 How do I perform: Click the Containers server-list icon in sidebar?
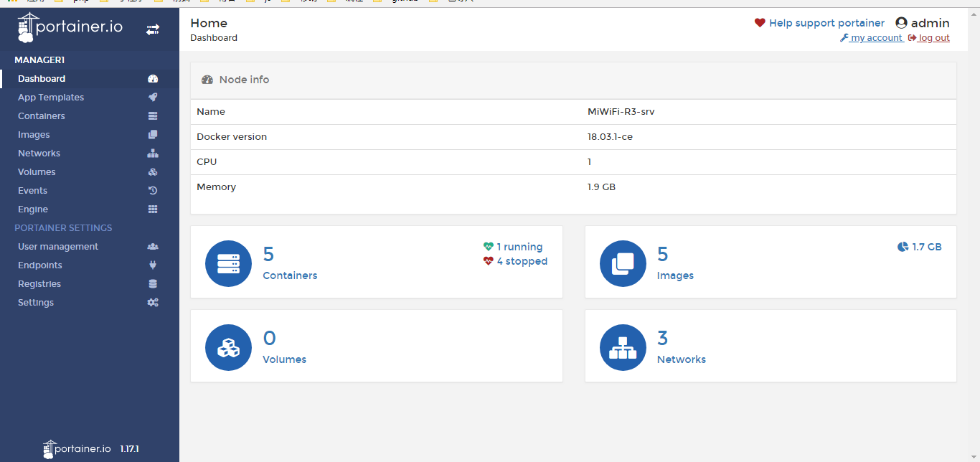tap(152, 115)
